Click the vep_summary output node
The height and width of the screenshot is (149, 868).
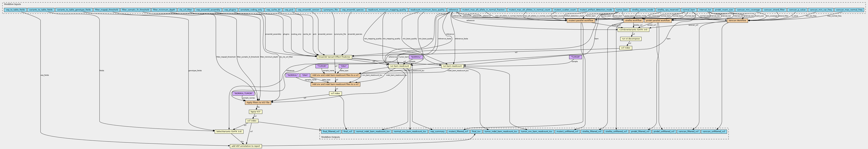437,132
